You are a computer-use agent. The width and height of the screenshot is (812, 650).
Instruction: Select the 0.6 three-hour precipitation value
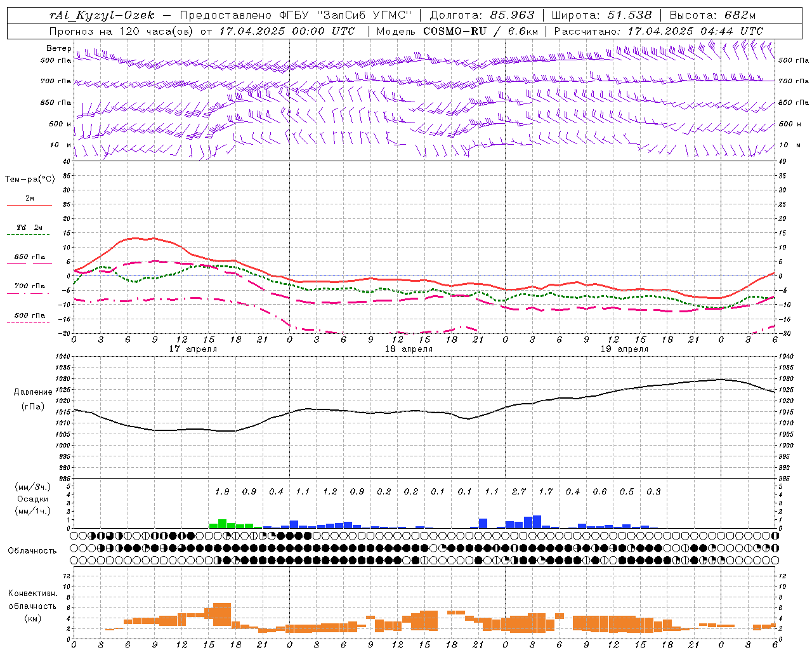click(x=599, y=491)
